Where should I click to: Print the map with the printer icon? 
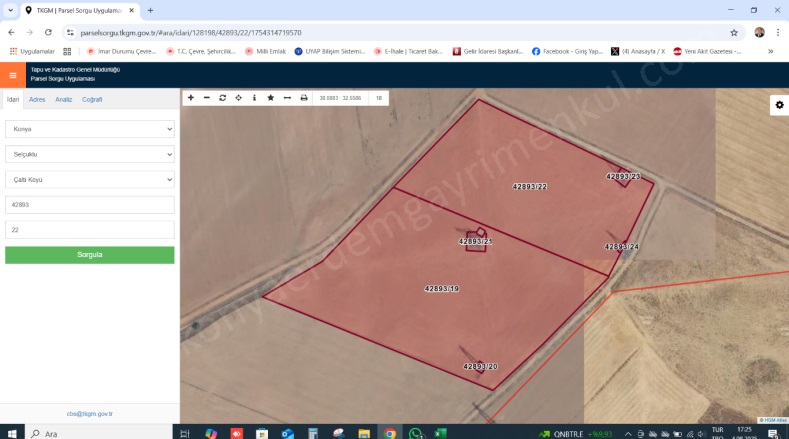pyautogui.click(x=304, y=98)
